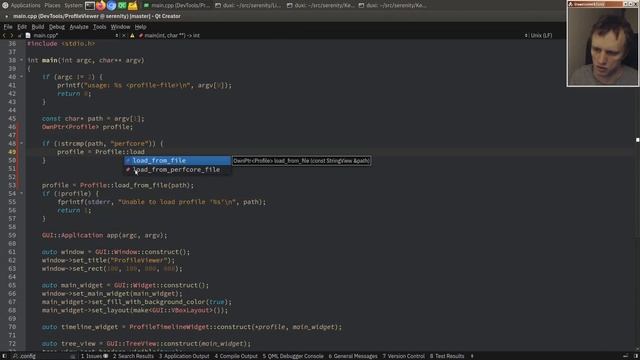Image resolution: width=640 pixels, height=360 pixels.
Task: Close the main.cpp document with X
Action: pyautogui.click(x=124, y=36)
